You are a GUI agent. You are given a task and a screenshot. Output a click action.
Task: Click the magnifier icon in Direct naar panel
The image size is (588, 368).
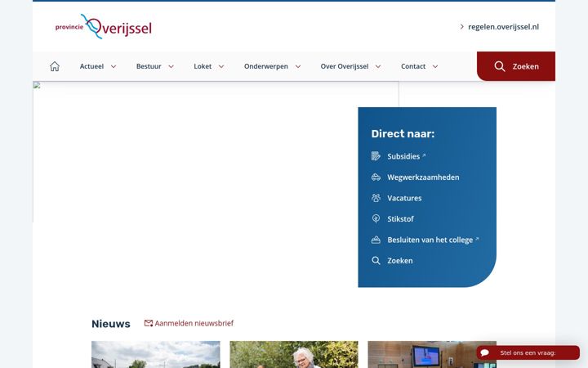[x=376, y=261]
